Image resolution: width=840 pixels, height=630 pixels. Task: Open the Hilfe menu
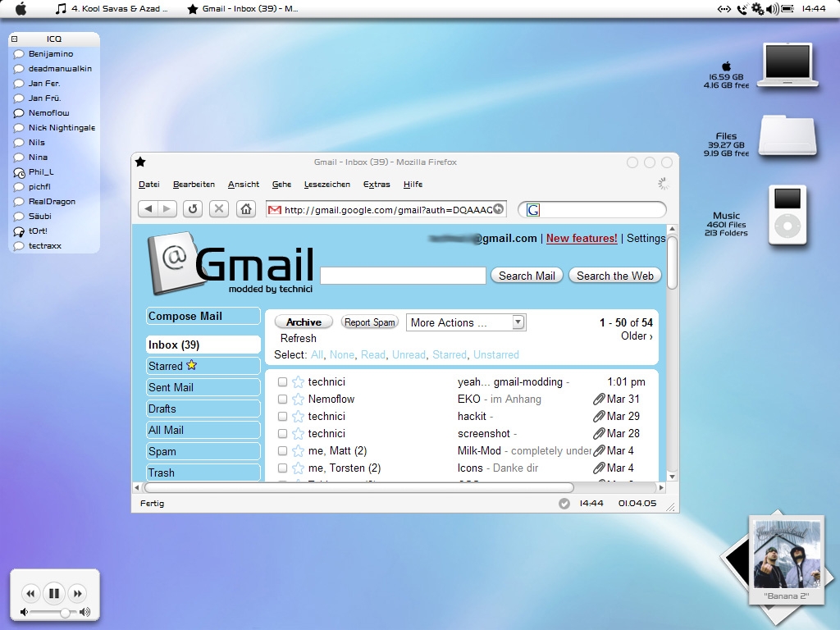pos(413,185)
